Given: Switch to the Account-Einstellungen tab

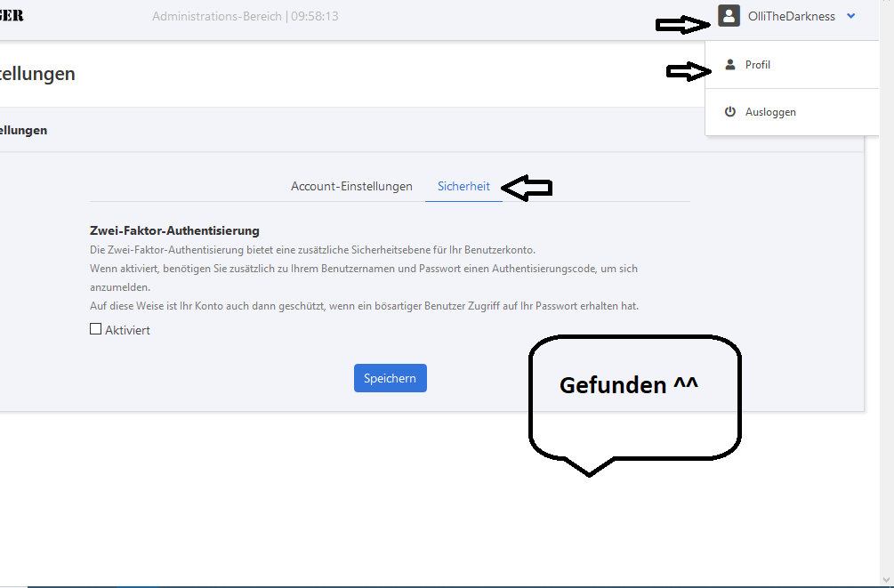Looking at the screenshot, I should (x=351, y=186).
